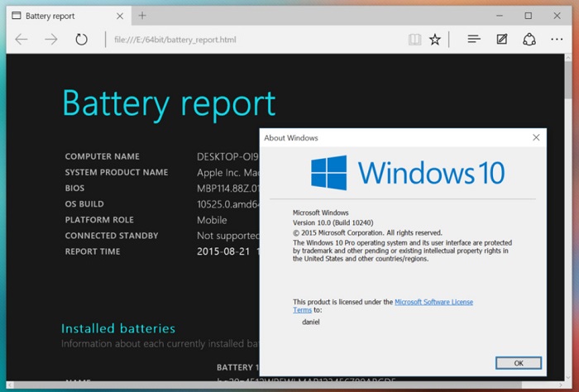This screenshot has height=392, width=579.
Task: Click the licensed user name 'daniel'
Action: coord(310,322)
